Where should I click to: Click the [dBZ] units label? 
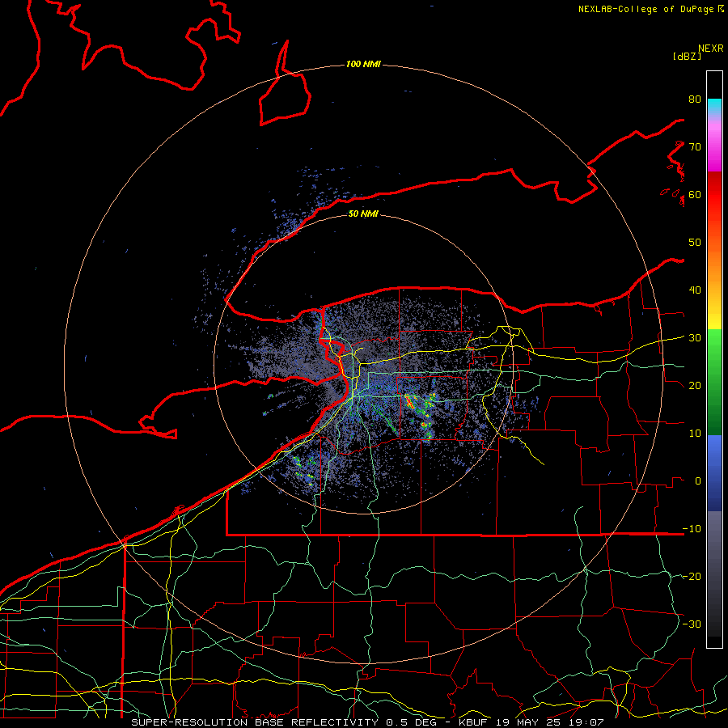[x=687, y=56]
